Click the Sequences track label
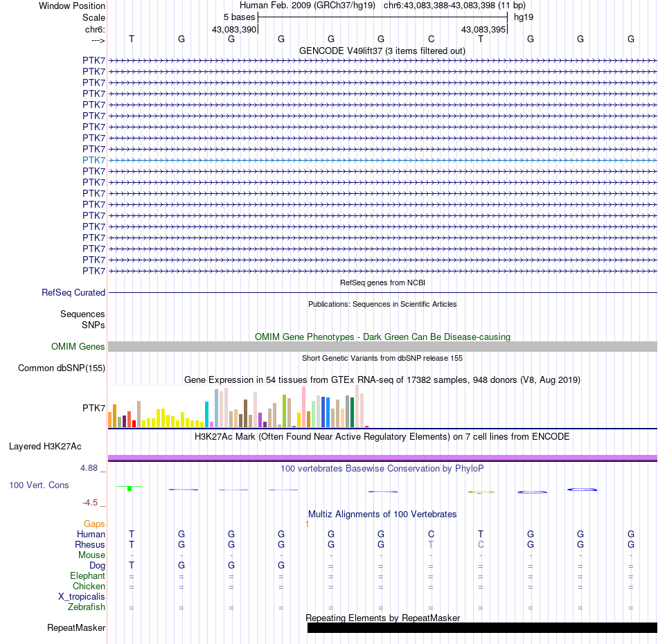The image size is (658, 644). 82,314
